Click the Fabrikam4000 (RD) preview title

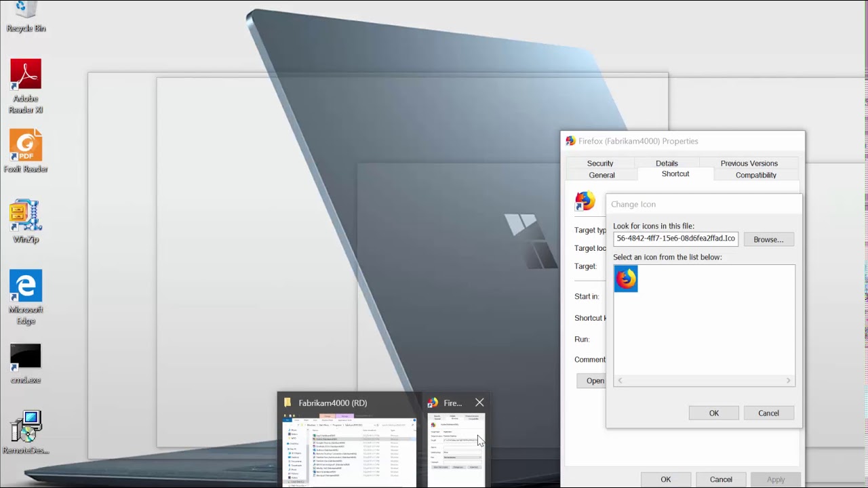click(x=332, y=403)
